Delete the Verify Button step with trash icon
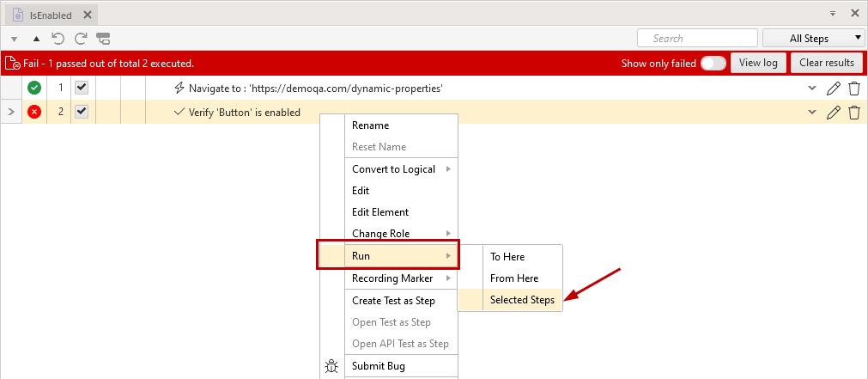Image resolution: width=868 pixels, height=379 pixels. pos(854,113)
